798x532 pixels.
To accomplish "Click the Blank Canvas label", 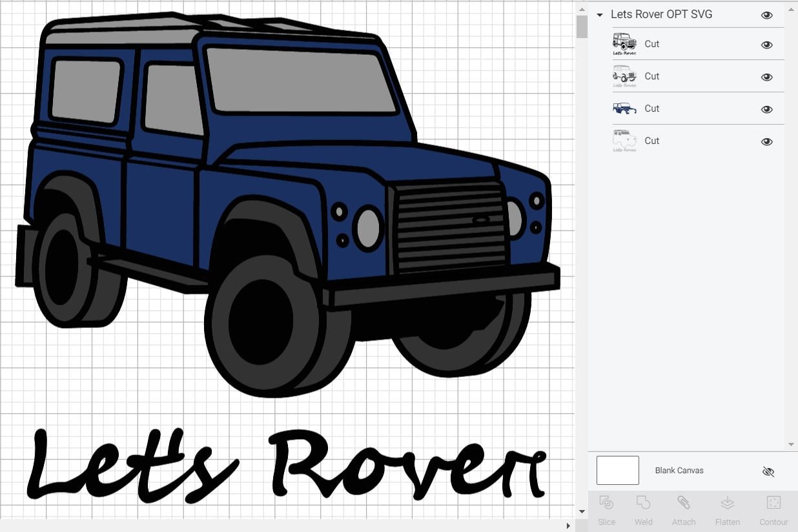I will click(679, 471).
